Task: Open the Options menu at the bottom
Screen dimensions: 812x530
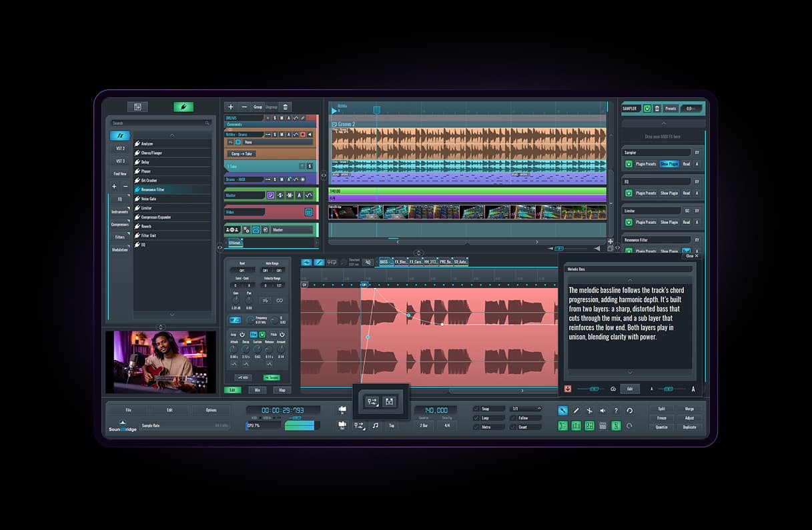Action: (212, 410)
